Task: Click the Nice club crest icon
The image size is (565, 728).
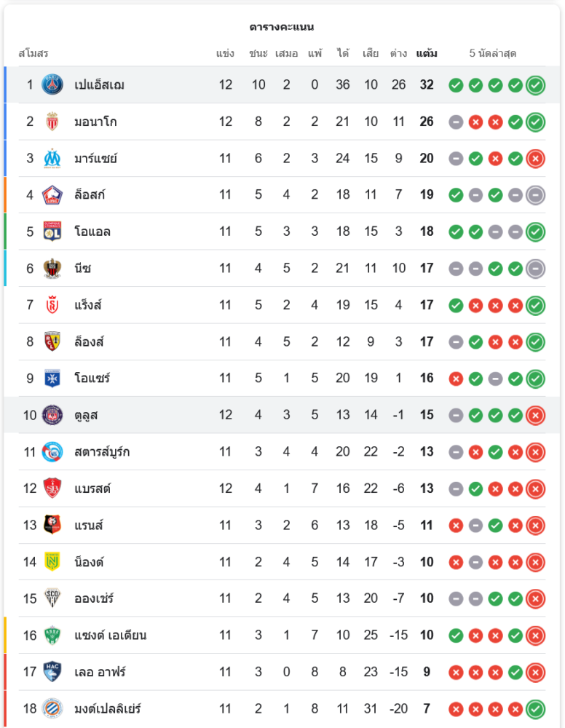Action: tap(52, 268)
